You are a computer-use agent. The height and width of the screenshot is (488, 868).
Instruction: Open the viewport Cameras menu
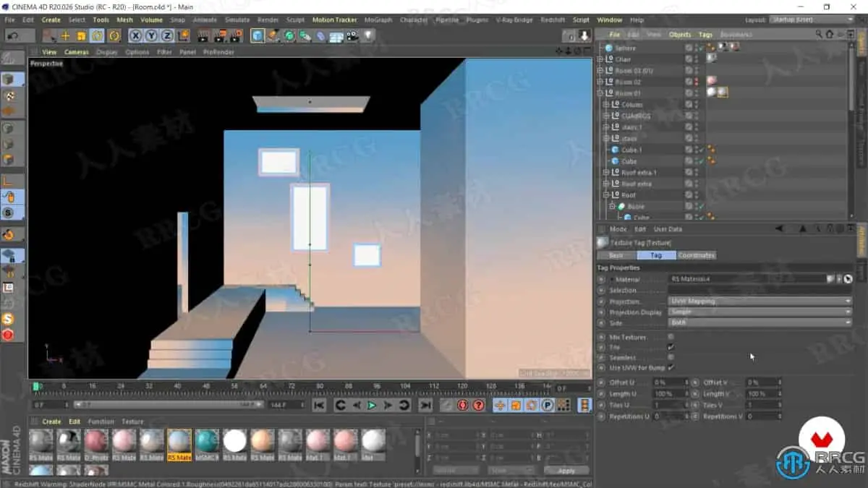pyautogui.click(x=77, y=52)
